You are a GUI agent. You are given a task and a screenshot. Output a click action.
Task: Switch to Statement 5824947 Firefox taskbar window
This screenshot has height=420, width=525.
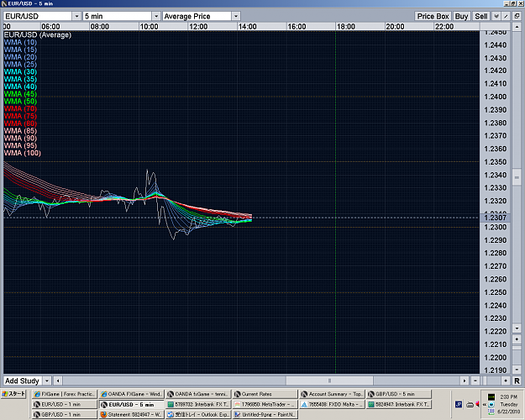click(x=131, y=414)
